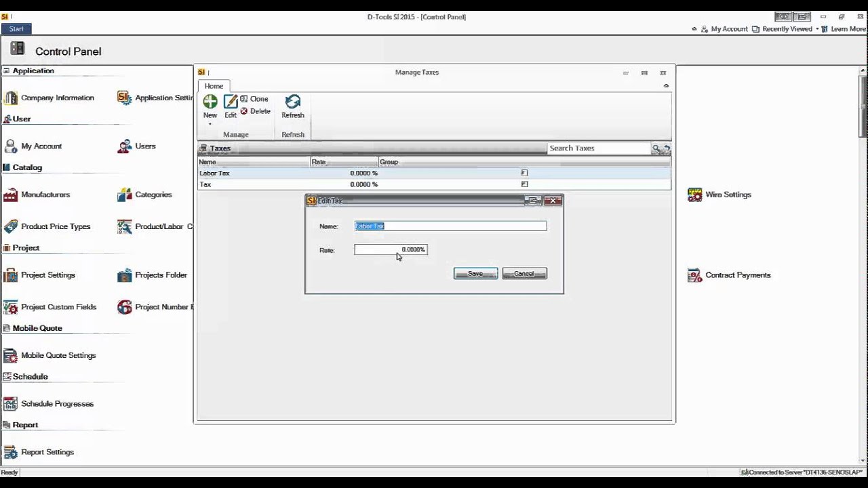Open Company Information settings
Screen dimensions: 868x488
49,98
